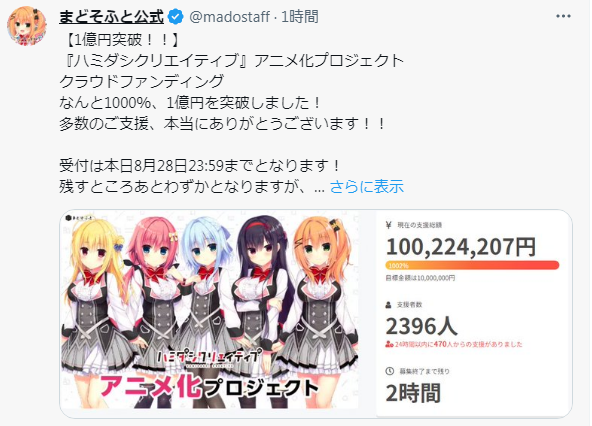Click the ハミダシクリエイティブ logo in the banner

[x=209, y=357]
